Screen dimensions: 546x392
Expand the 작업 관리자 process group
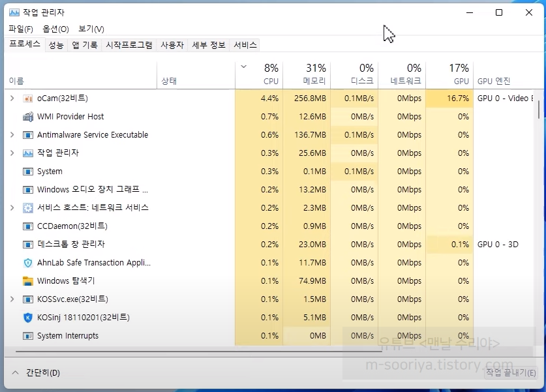point(12,153)
